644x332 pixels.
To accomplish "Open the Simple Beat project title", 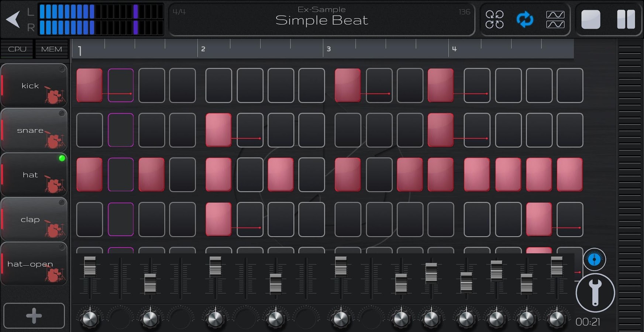I will (322, 20).
